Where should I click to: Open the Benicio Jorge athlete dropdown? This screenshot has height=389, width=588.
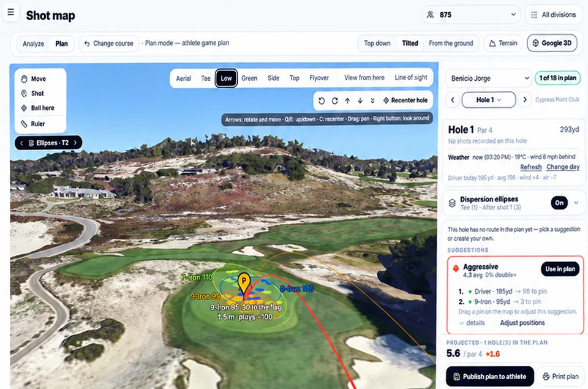(x=489, y=78)
